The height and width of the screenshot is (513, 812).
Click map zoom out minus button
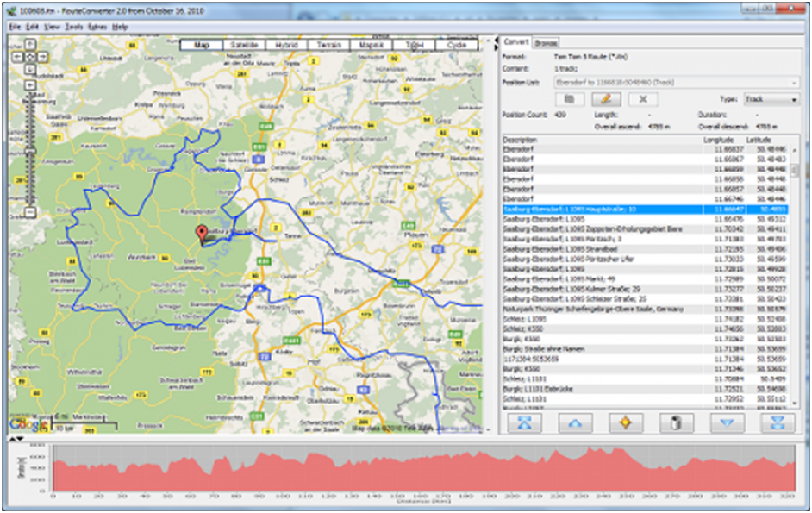click(30, 211)
